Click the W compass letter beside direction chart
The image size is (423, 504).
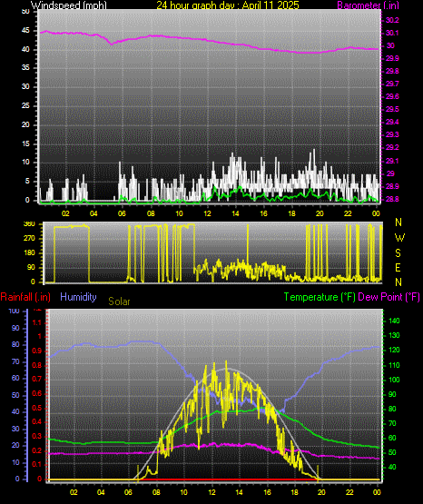[x=399, y=238]
